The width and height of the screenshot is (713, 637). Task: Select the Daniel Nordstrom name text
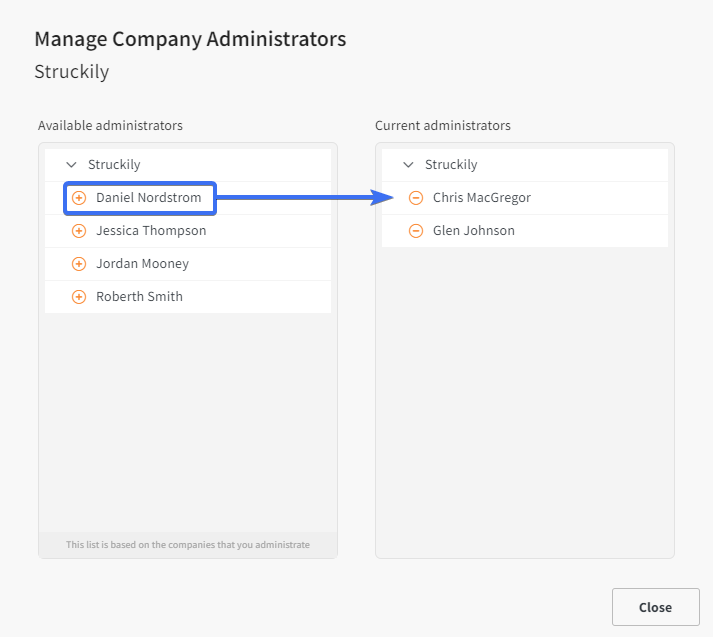click(x=148, y=198)
